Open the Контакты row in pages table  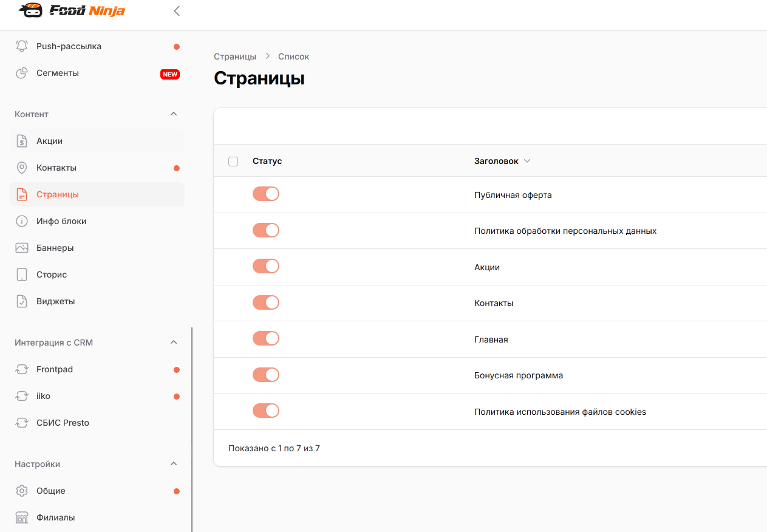pos(494,303)
